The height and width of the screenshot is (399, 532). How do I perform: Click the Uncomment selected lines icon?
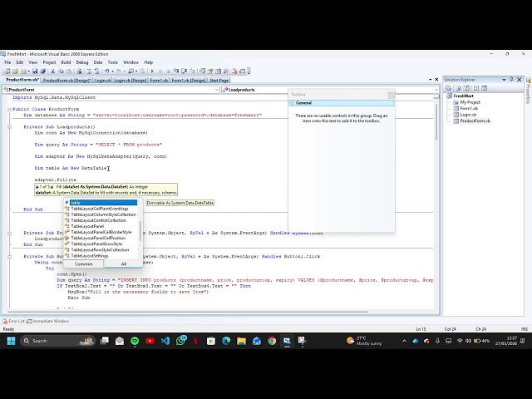97,71
